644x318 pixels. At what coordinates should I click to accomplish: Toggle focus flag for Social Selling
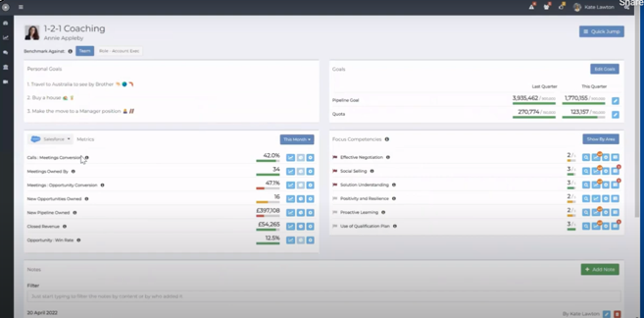click(x=335, y=171)
